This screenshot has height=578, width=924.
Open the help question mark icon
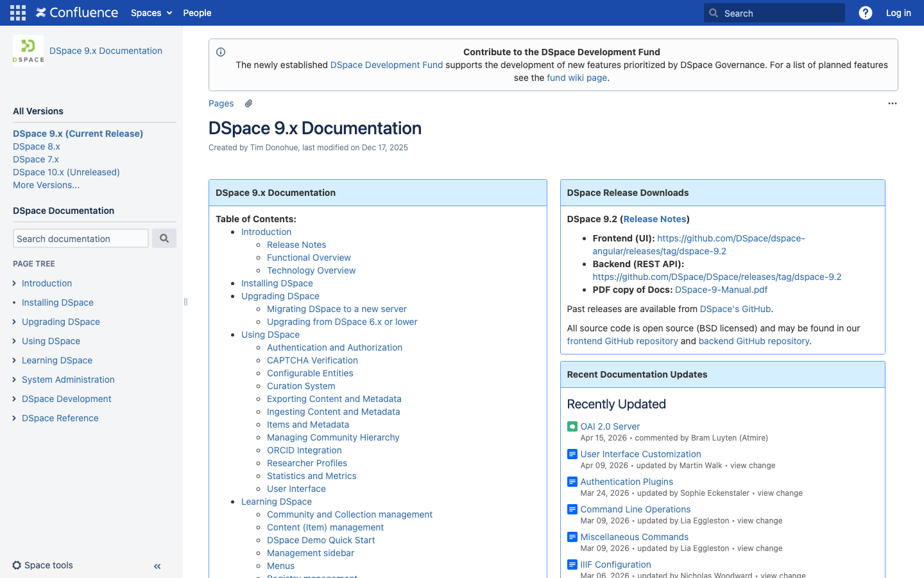(x=865, y=12)
